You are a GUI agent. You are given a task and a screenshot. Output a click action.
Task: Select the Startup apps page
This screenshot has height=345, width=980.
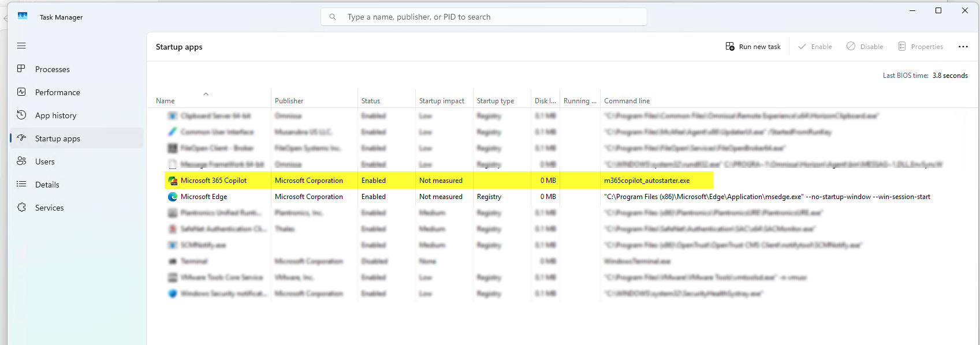(77, 138)
